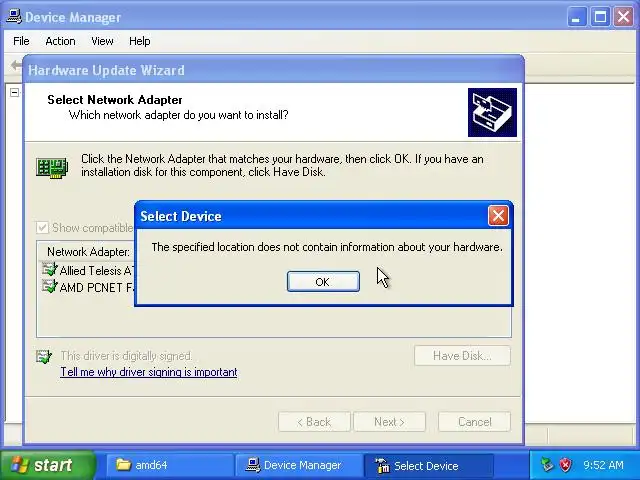Open the Action menu in Device Manager
This screenshot has height=480, width=640.
[x=60, y=41]
